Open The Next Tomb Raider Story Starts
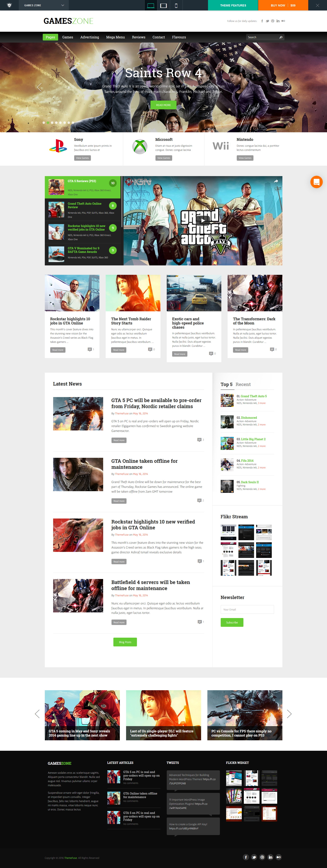 [131, 321]
